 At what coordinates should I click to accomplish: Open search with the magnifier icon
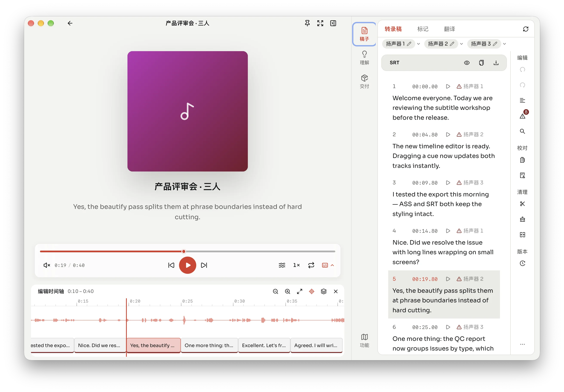[x=522, y=131]
